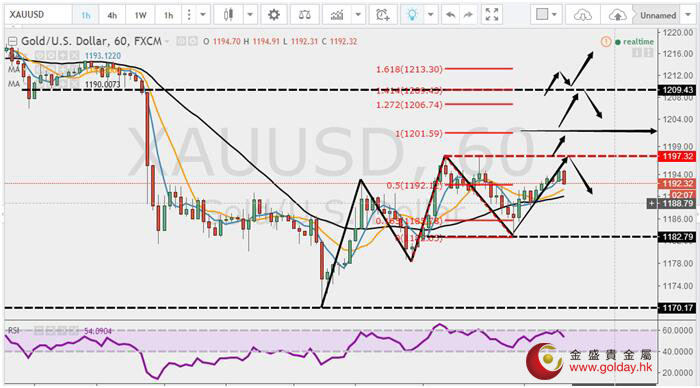Image resolution: width=700 pixels, height=388 pixels.
Task: Click the XAUUSD symbol input field
Action: click(38, 15)
